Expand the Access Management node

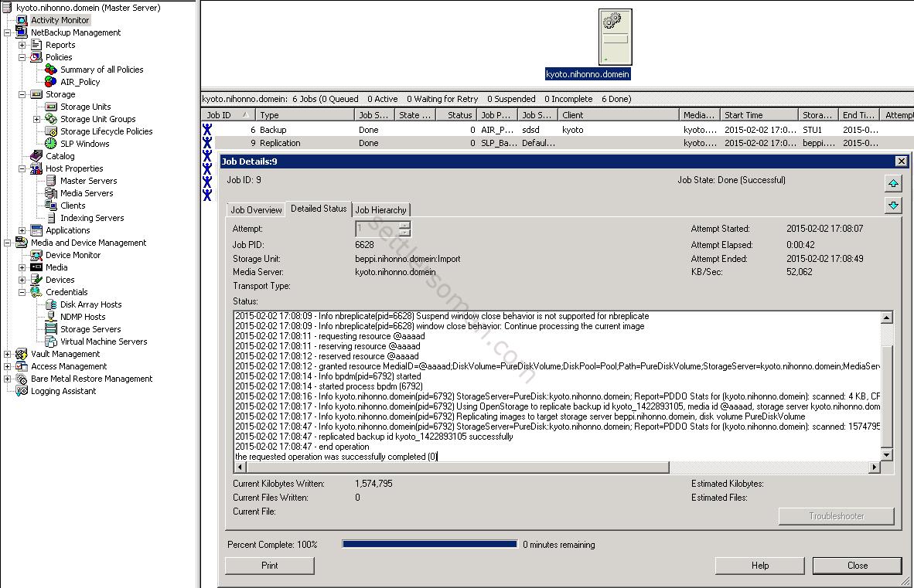tap(7, 366)
